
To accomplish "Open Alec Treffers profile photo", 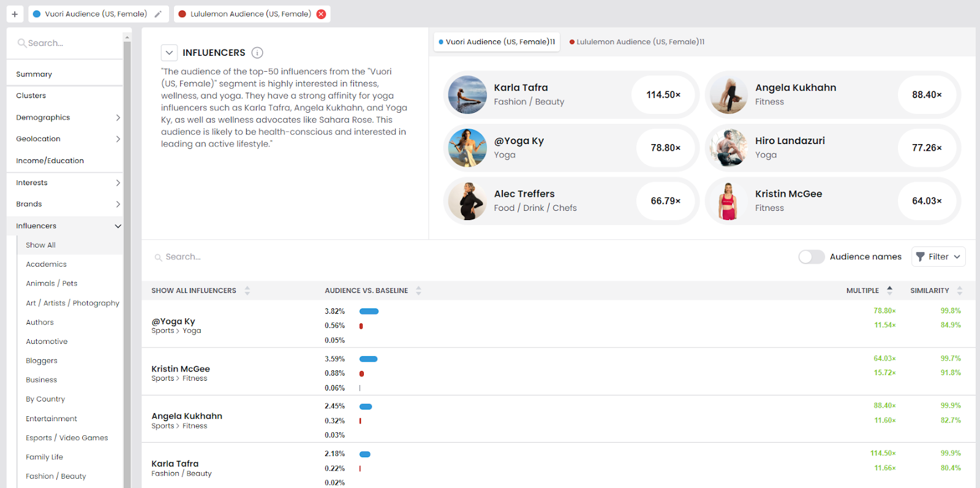I will 467,201.
